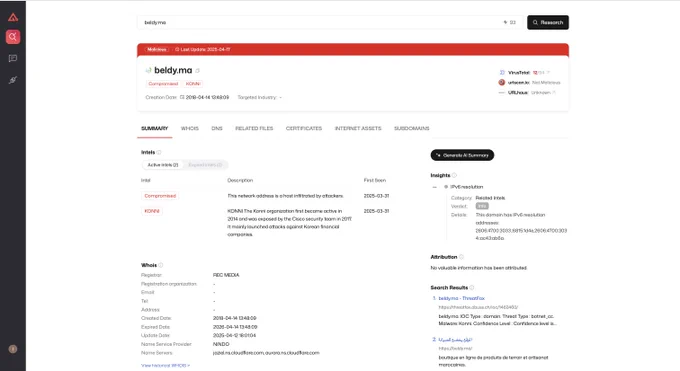Open the RELATED FILES tab

pyautogui.click(x=254, y=128)
